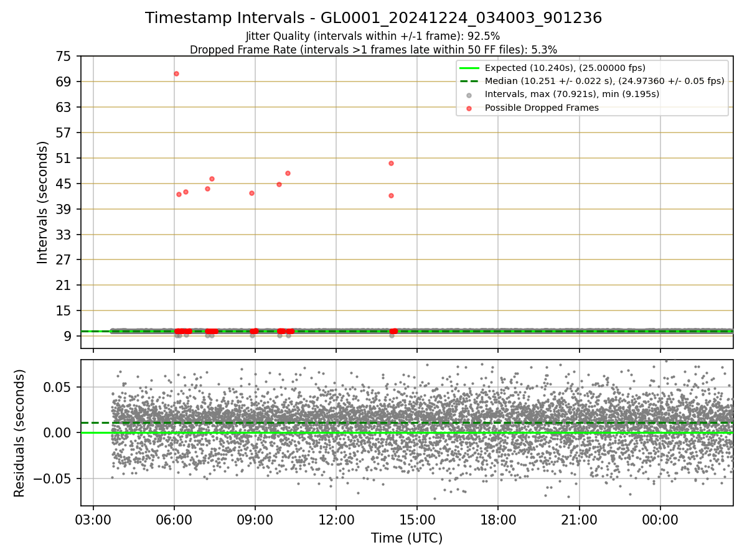The image size is (747, 560).
Task: Click the x-axis tick label 00:00
Action: [660, 520]
